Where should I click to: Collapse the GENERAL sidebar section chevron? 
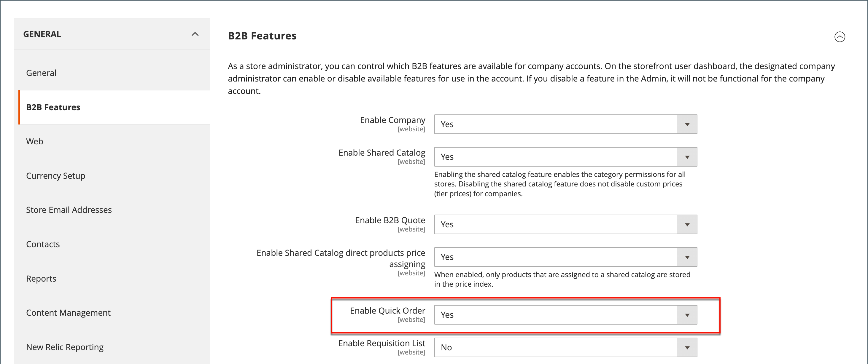click(195, 34)
